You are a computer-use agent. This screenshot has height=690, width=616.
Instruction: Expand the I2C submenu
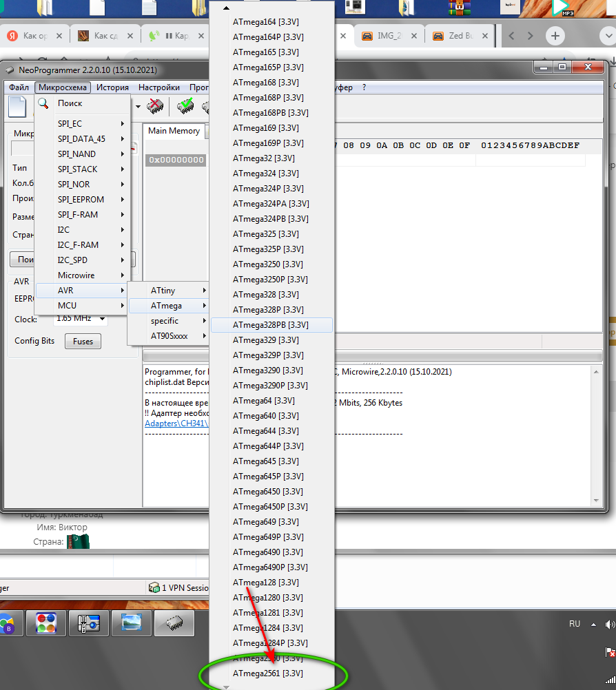tap(123, 230)
